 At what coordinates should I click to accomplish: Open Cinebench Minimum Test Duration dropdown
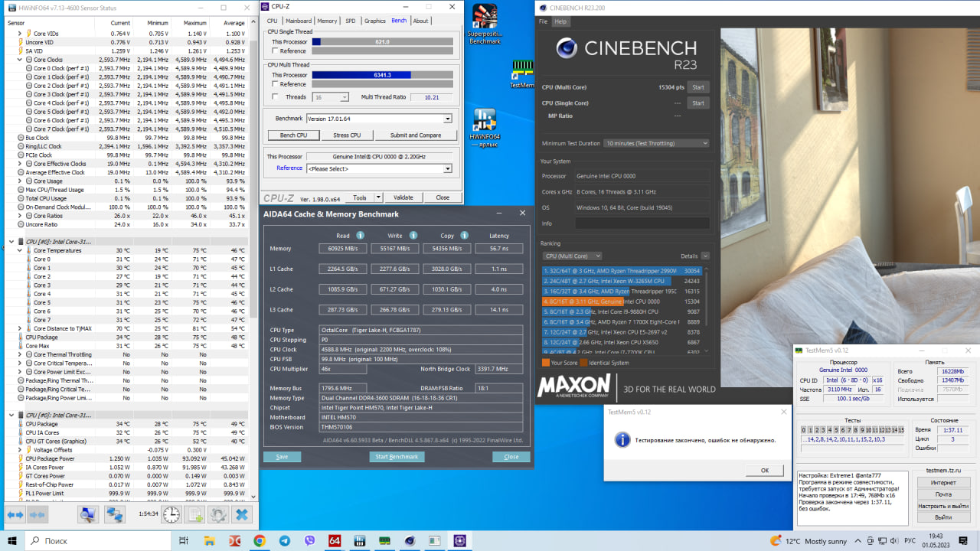pyautogui.click(x=656, y=143)
